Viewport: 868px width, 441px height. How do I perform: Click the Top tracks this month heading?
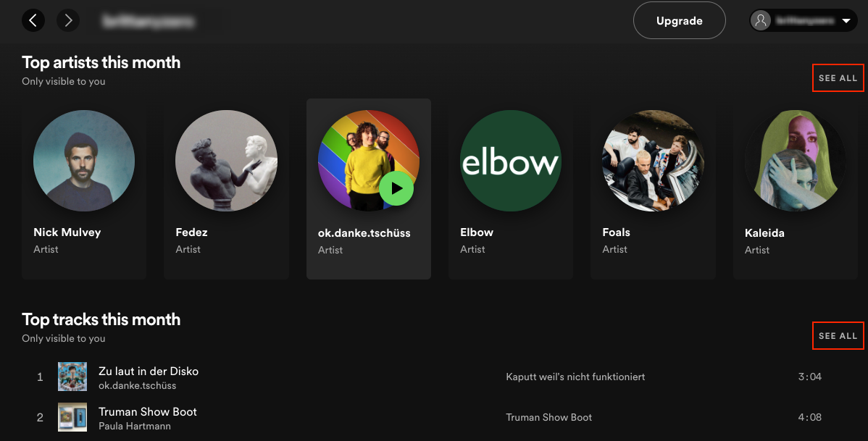click(101, 319)
